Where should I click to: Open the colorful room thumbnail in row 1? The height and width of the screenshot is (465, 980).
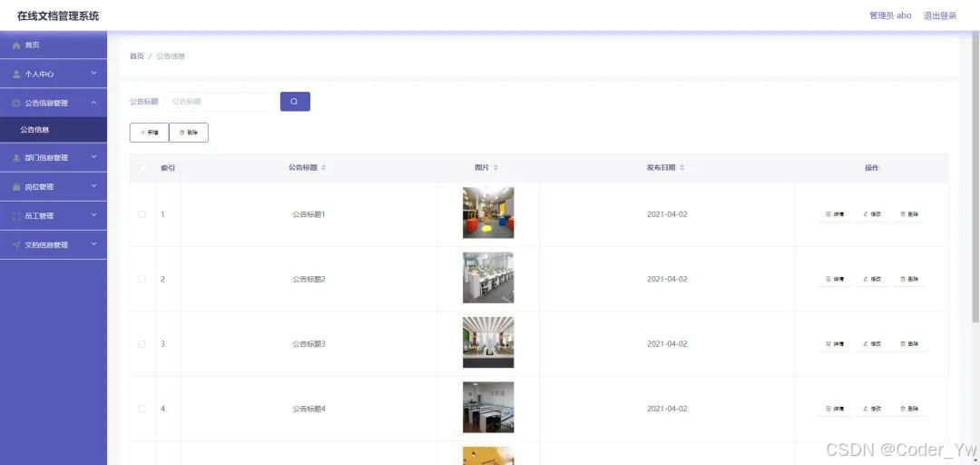(x=488, y=213)
